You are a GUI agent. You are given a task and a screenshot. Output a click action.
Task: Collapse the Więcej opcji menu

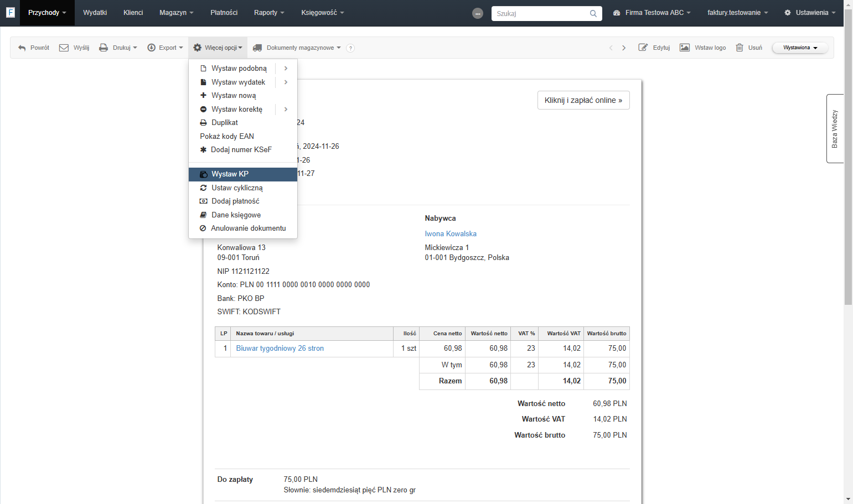pyautogui.click(x=218, y=48)
